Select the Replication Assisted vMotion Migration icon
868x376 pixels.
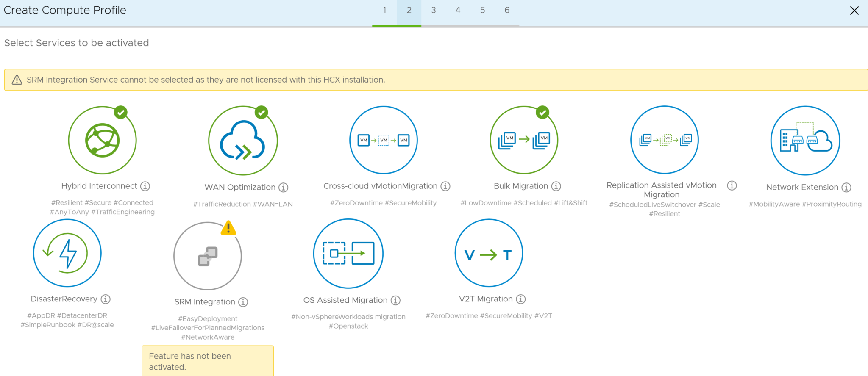664,140
